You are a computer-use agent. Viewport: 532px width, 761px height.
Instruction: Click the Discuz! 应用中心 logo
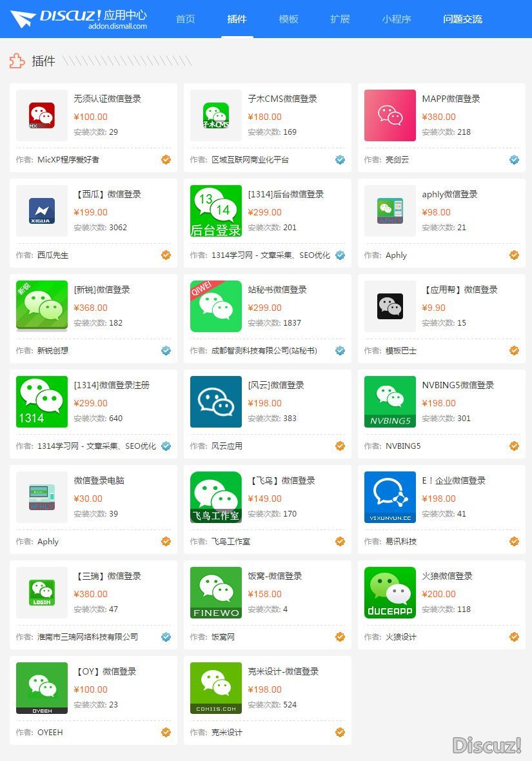pyautogui.click(x=79, y=19)
